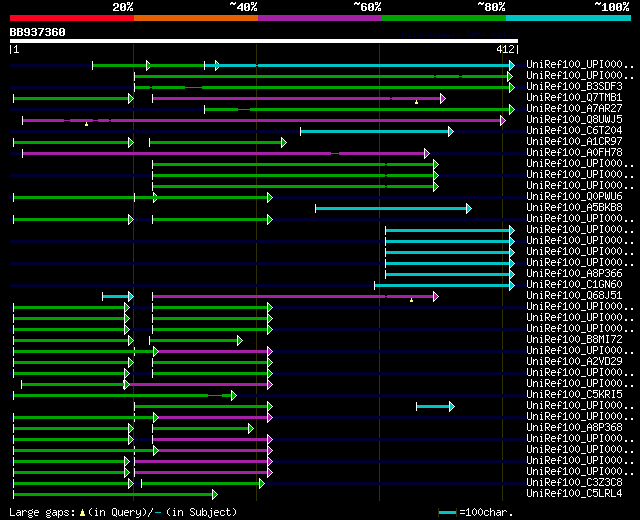Click the purple alignment bar in the A0FH78 row
The height and width of the screenshot is (520, 640).
point(226,153)
